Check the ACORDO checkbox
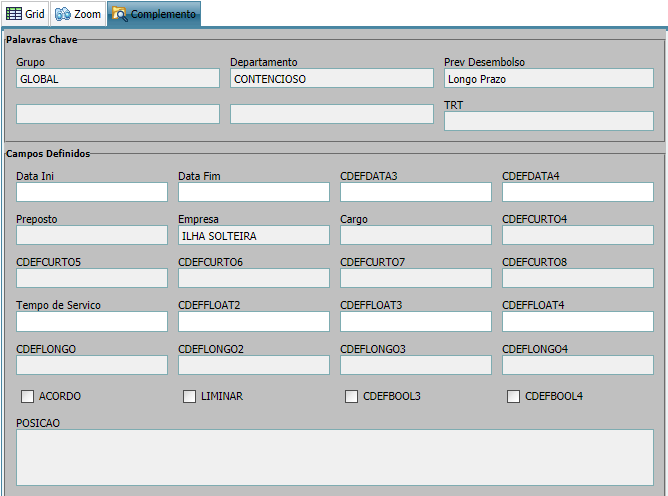The image size is (668, 496). pos(27,396)
